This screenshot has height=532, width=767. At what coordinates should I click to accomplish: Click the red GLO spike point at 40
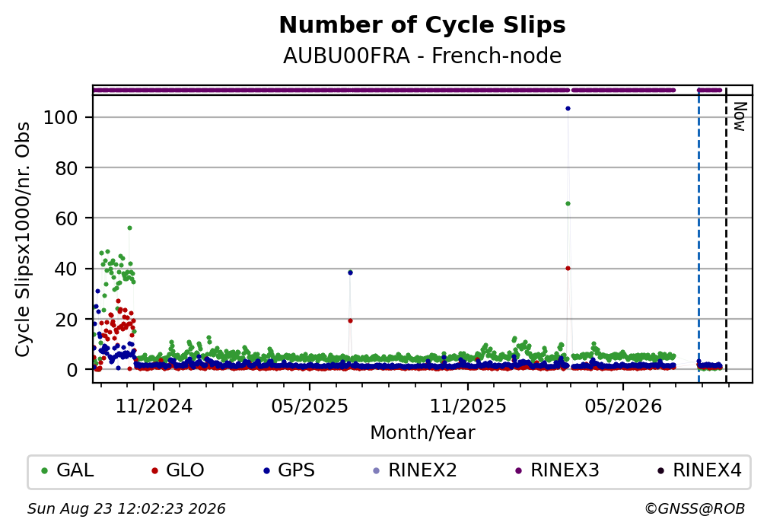point(568,268)
